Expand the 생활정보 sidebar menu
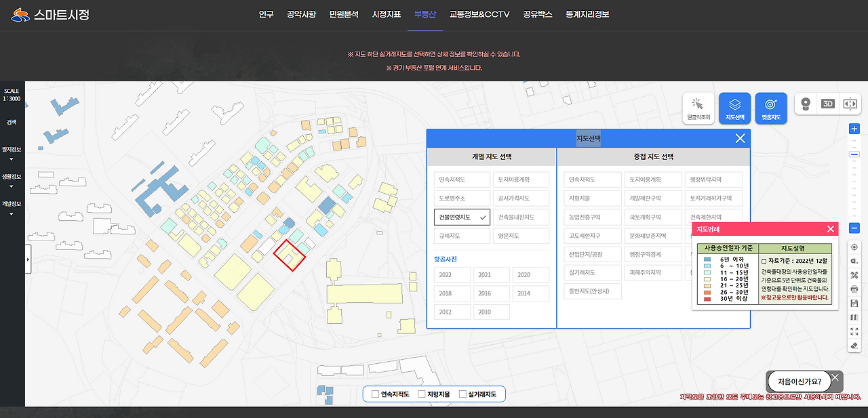 click(x=12, y=180)
